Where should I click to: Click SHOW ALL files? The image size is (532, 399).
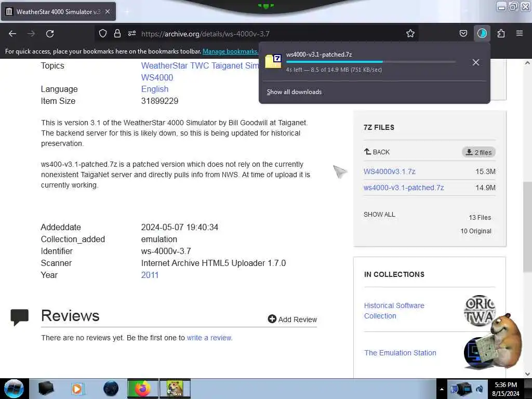coord(379,215)
